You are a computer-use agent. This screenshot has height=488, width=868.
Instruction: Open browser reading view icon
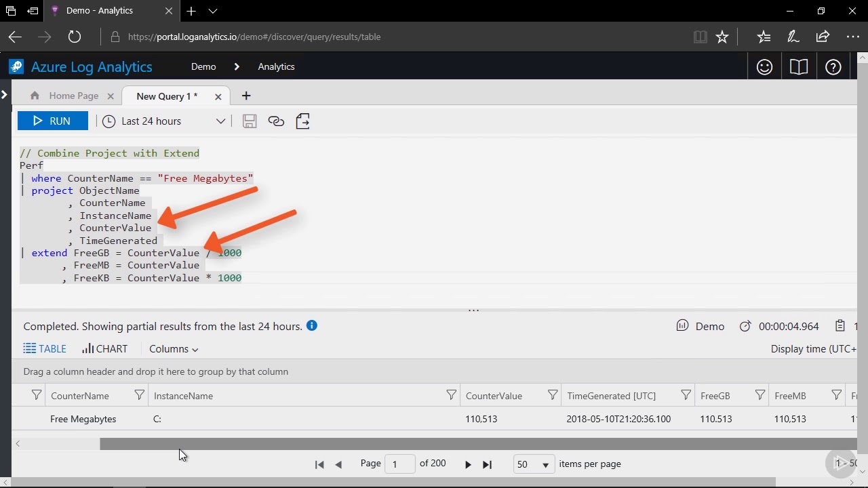(x=701, y=37)
